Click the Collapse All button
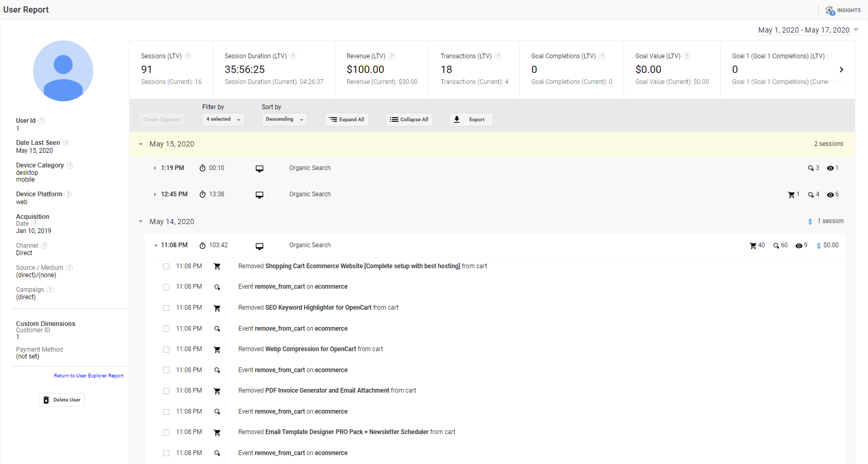Screen dimensions: 868x464 point(409,120)
